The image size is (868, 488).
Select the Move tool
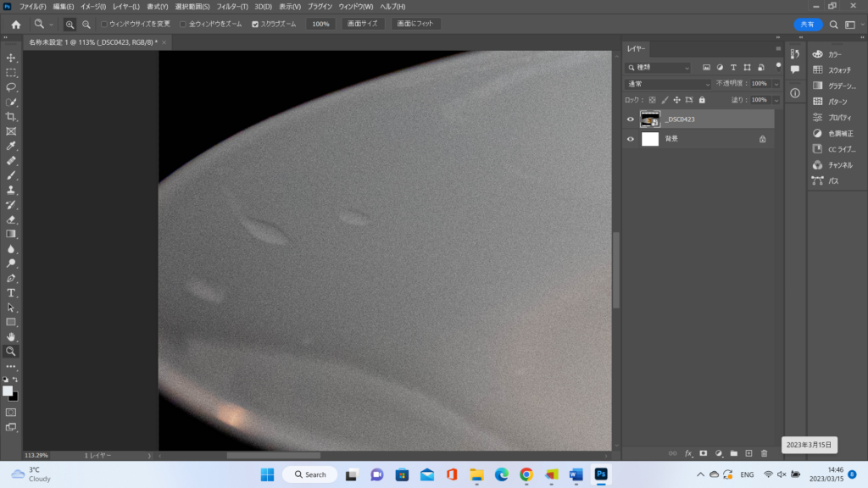(x=11, y=58)
